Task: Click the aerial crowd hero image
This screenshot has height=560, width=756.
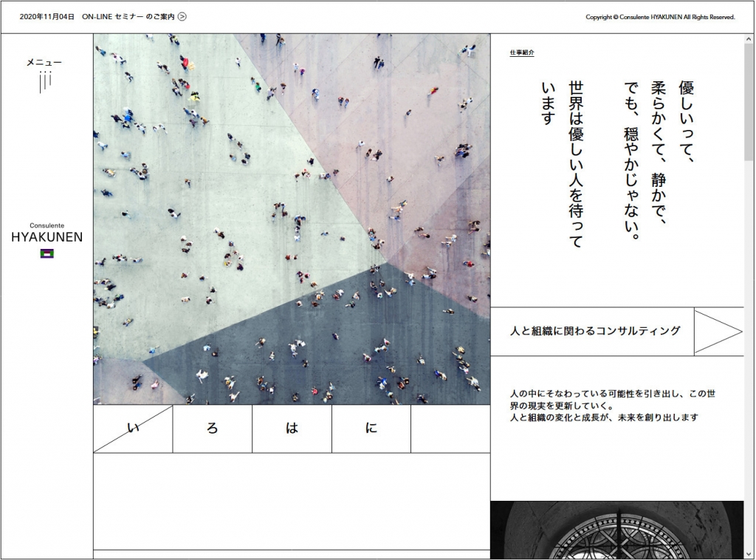Action: [292, 219]
